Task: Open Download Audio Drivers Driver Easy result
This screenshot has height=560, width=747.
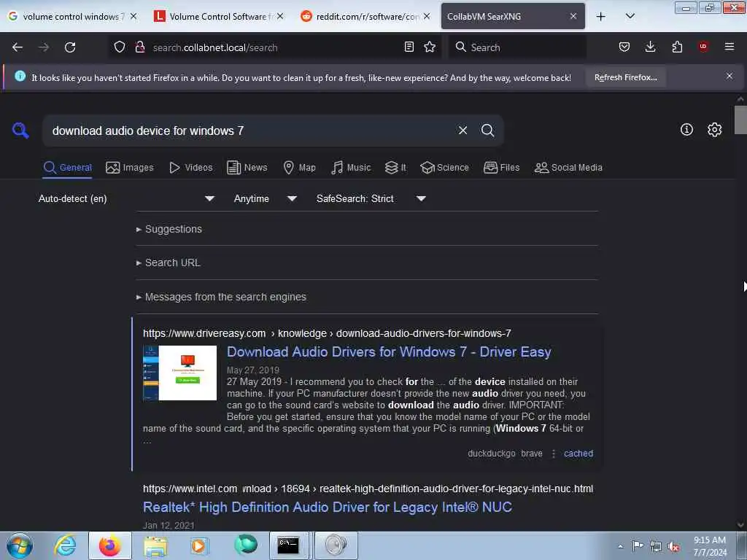Action: click(389, 352)
